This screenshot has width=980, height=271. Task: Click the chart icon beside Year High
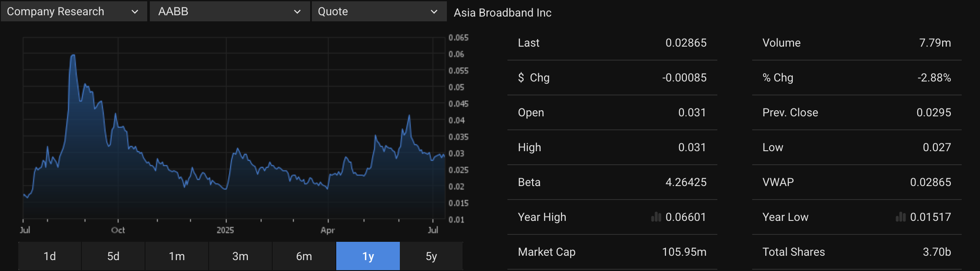(656, 217)
